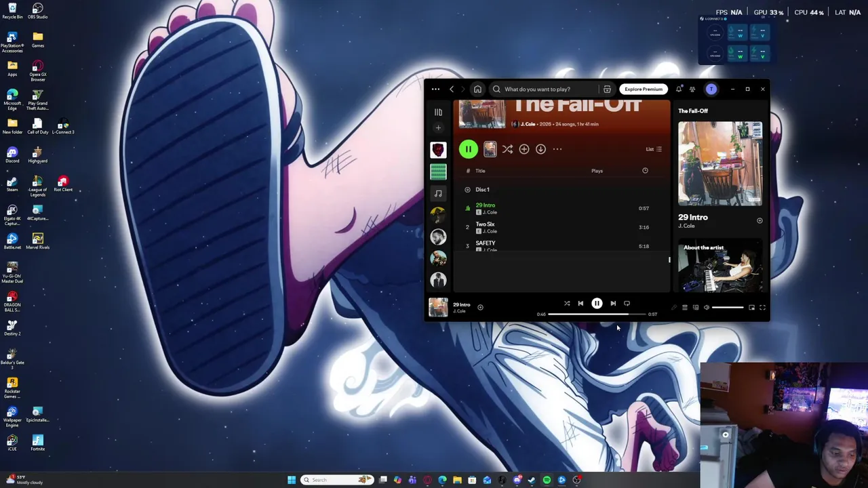Add 29 Intro to Liked Songs from Now Playing panel
Screen dimensions: 868x488
tap(759, 221)
